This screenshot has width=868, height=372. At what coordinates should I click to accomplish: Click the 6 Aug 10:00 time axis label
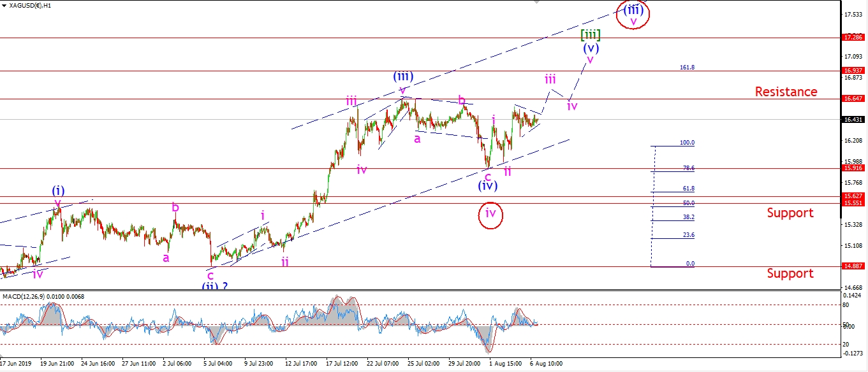[x=547, y=364]
